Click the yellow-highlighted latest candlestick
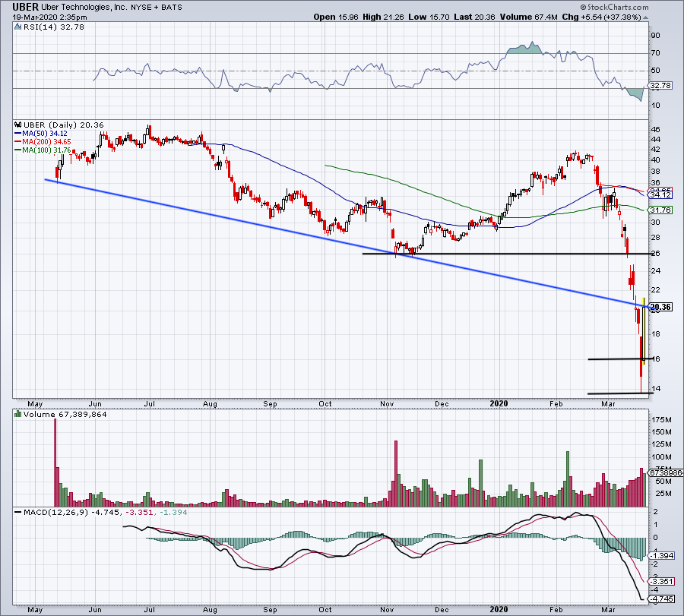 [x=644, y=331]
